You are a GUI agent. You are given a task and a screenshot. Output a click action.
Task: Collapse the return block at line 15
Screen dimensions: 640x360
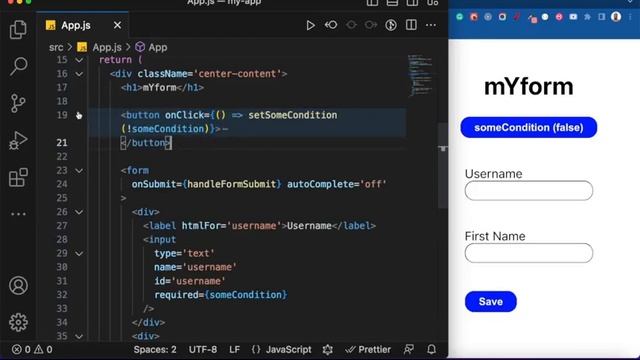click(x=79, y=60)
